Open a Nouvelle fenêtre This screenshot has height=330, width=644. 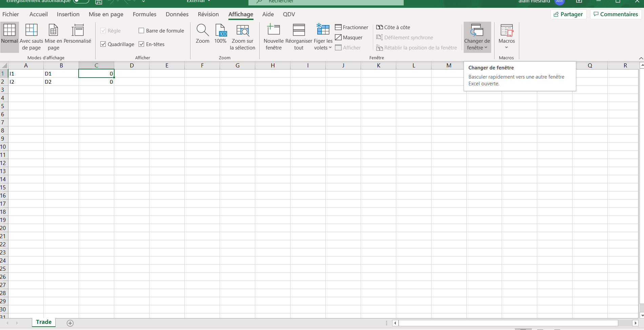click(274, 37)
